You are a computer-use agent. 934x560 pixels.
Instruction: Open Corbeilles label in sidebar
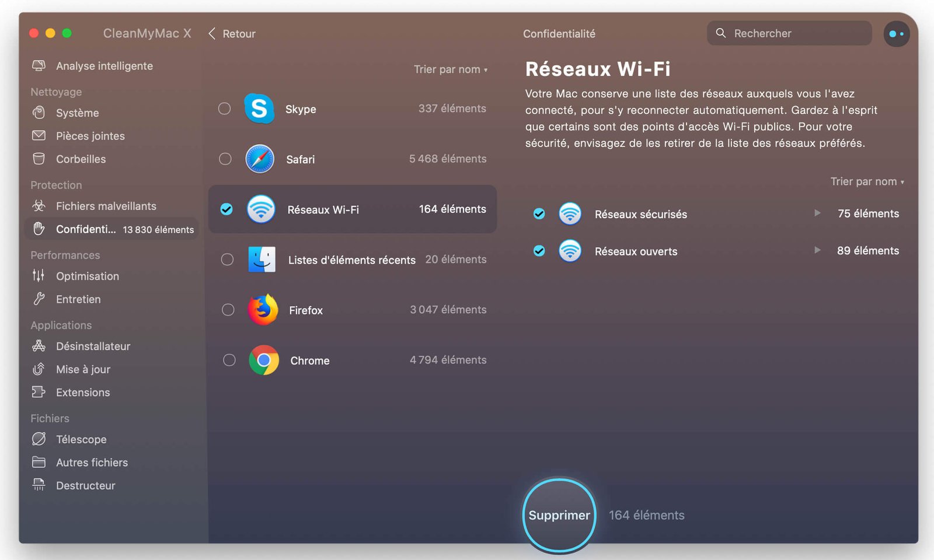pos(81,159)
